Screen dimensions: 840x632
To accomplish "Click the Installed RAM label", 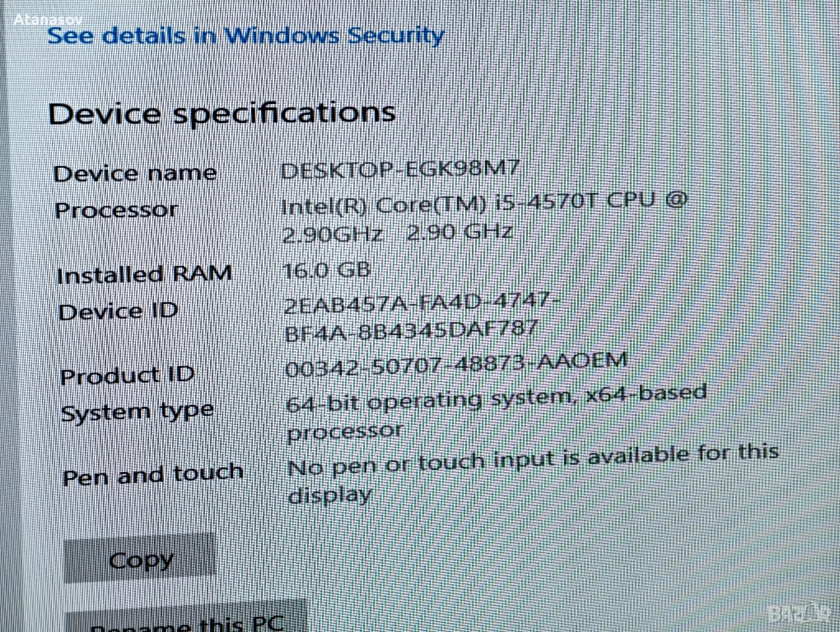I will (144, 274).
